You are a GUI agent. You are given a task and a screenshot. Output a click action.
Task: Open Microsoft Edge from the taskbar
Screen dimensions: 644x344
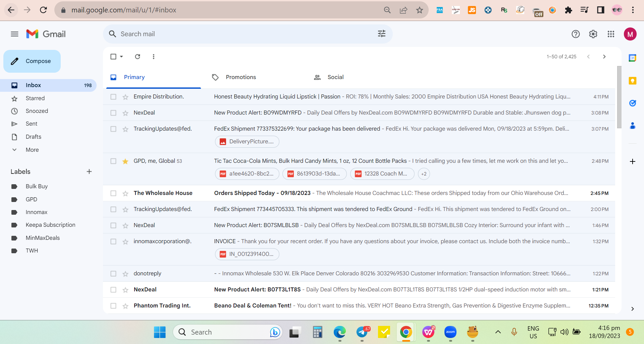pyautogui.click(x=339, y=332)
